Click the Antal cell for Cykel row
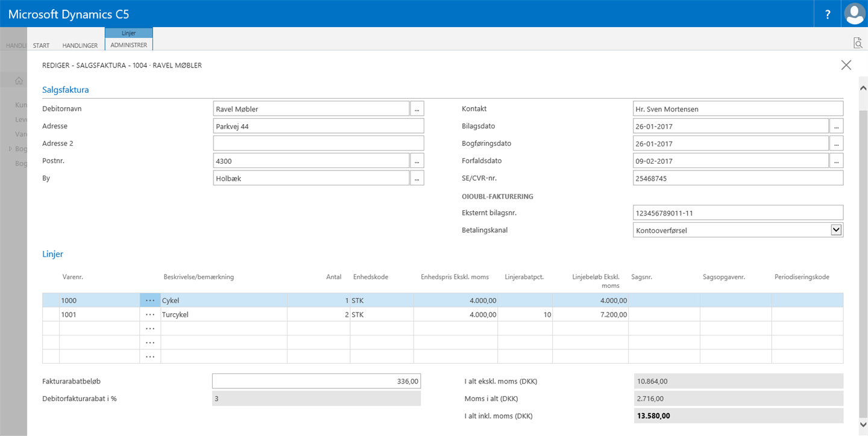Image resolution: width=868 pixels, height=436 pixels. point(319,301)
